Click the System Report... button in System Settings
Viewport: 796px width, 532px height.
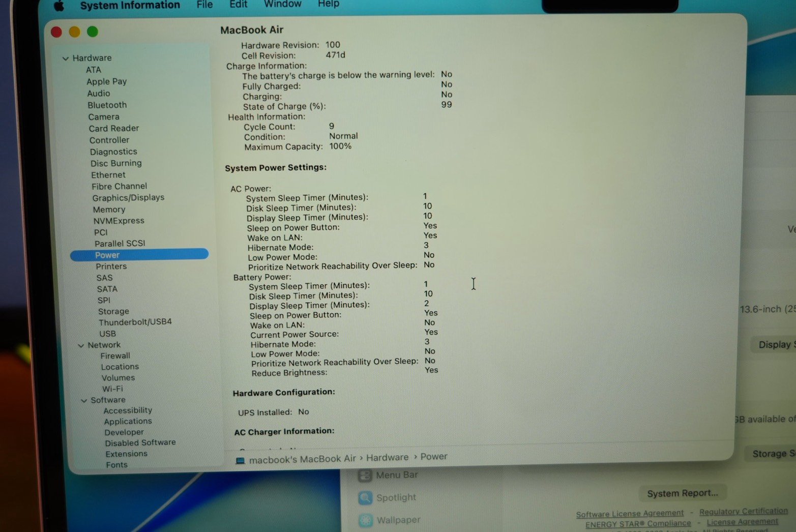(x=683, y=493)
